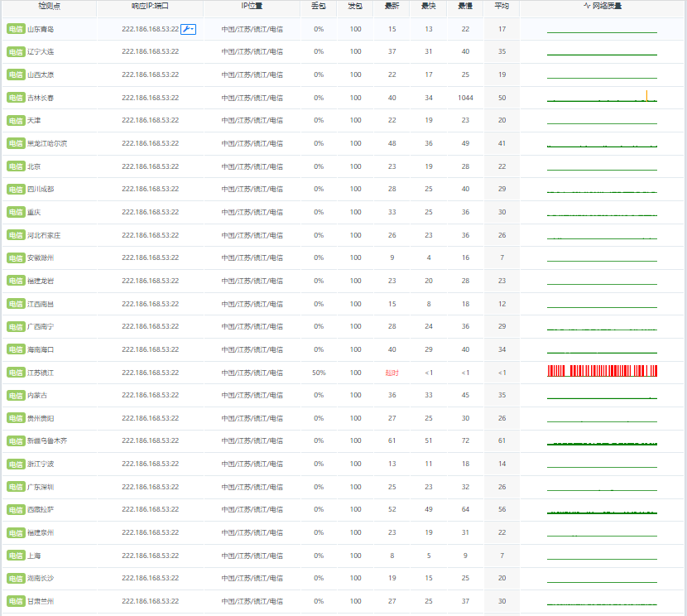Select the 四川成都 monitoring row
The image size is (687, 616).
coord(331,189)
